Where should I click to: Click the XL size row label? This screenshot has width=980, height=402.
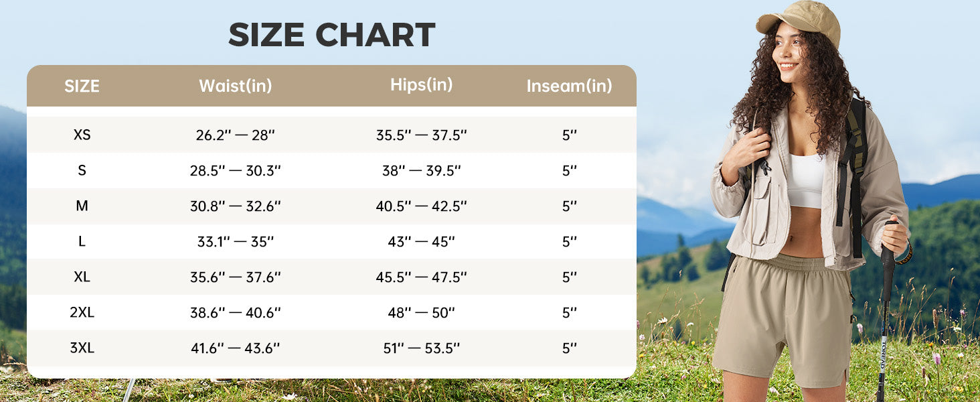pyautogui.click(x=82, y=277)
